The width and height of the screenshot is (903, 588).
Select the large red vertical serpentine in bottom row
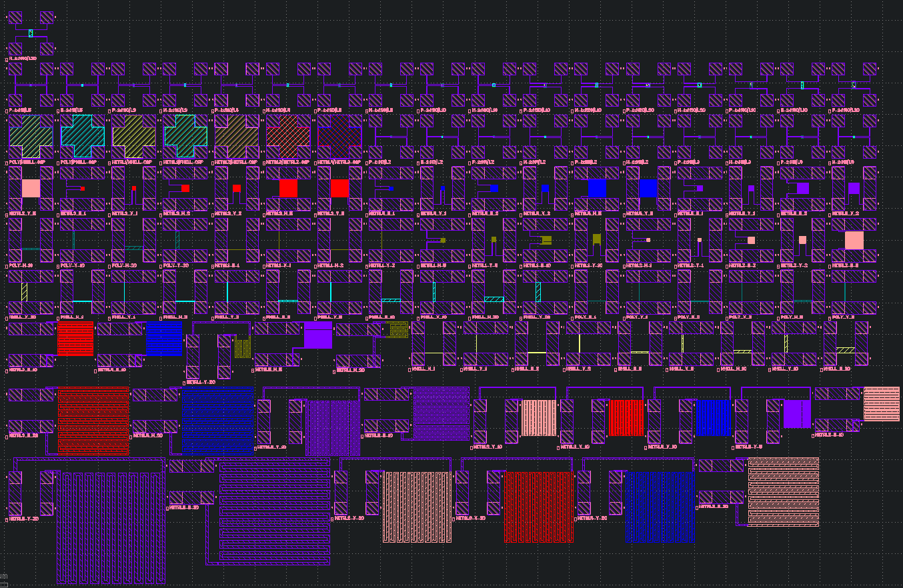[x=538, y=507]
